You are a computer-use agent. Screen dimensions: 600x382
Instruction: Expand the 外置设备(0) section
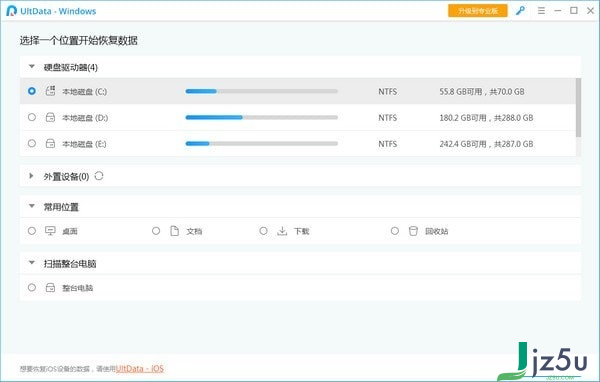pyautogui.click(x=31, y=176)
